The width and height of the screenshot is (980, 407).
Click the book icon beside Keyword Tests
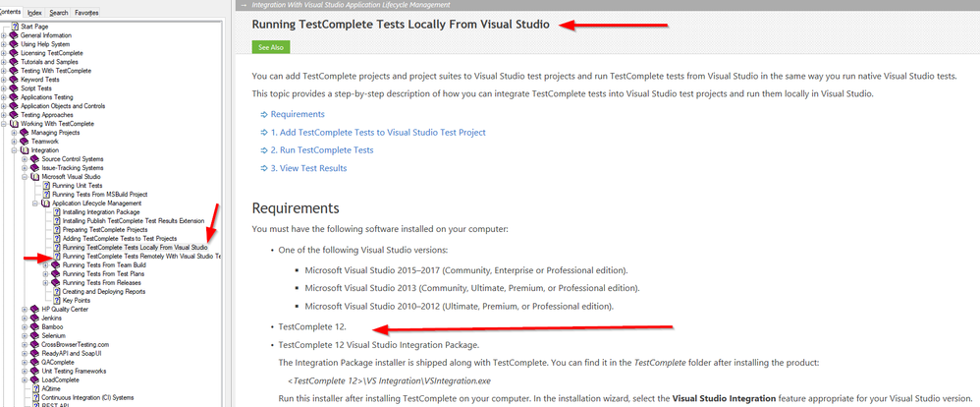[15, 80]
